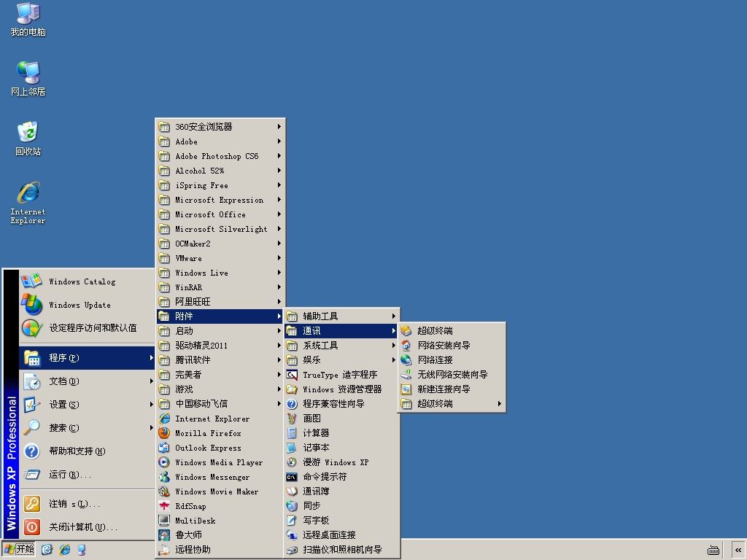Launch 计算器 calculator
Screen dimensions: 747x560
(341, 433)
